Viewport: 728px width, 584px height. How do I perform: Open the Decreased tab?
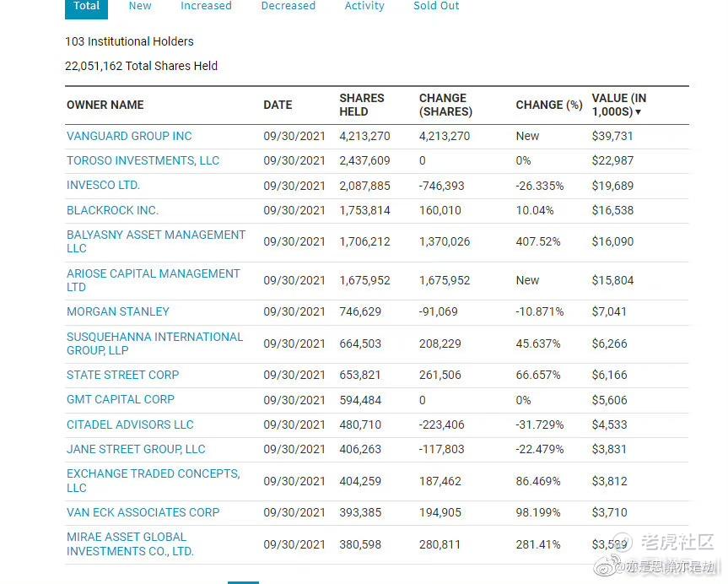289,6
